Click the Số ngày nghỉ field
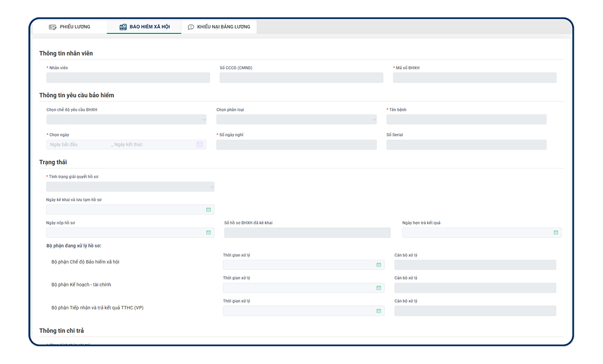Viewport: 603px width, 364px height. (296, 145)
